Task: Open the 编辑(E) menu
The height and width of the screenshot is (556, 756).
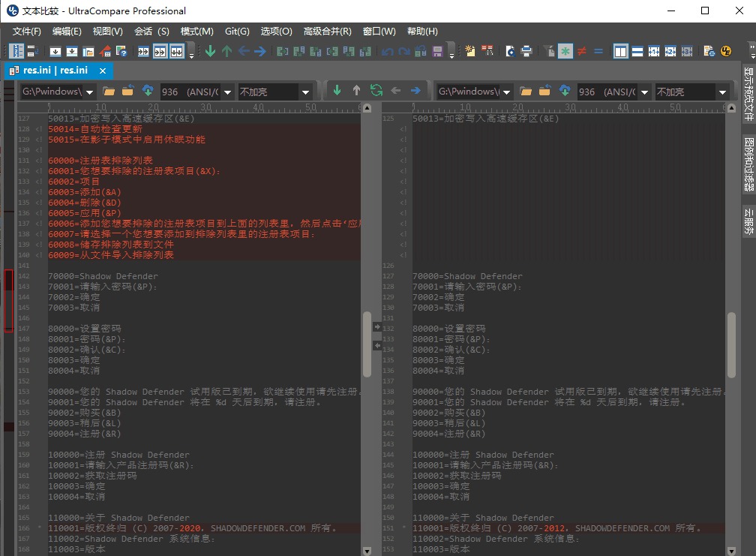Action: coord(67,32)
